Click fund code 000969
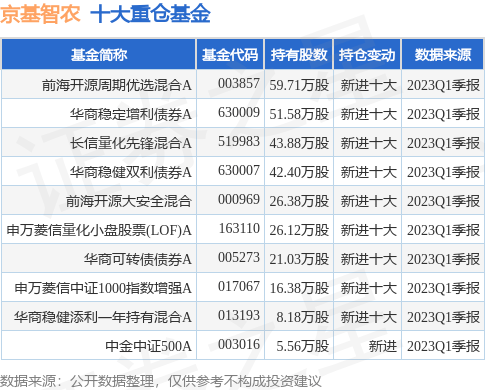The height and width of the screenshot is (390, 485). [x=239, y=199]
